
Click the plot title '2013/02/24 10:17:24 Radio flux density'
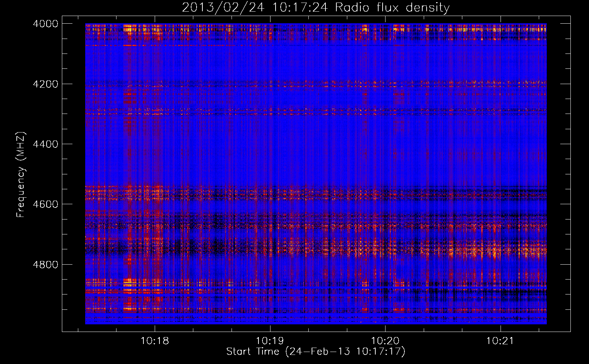[x=316, y=7]
